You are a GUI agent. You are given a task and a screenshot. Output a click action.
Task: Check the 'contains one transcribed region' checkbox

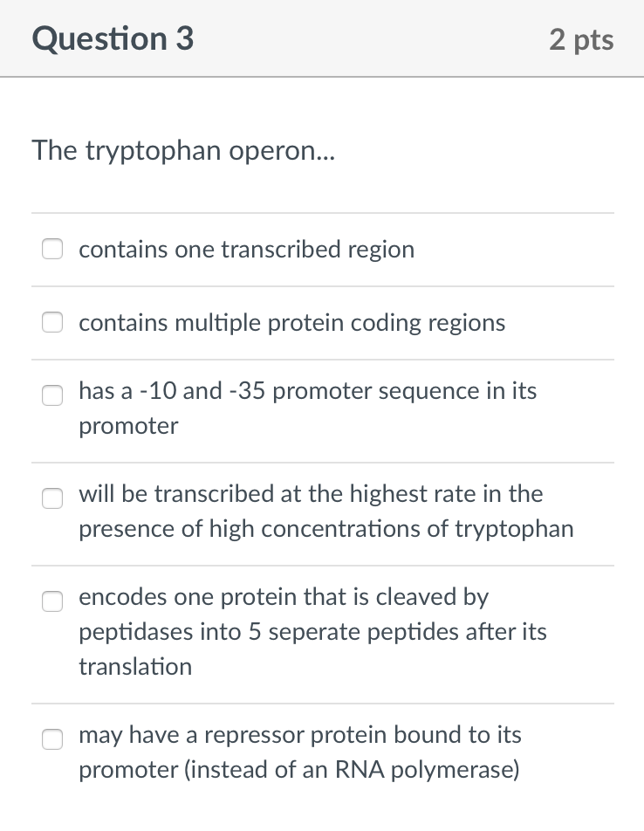point(52,249)
